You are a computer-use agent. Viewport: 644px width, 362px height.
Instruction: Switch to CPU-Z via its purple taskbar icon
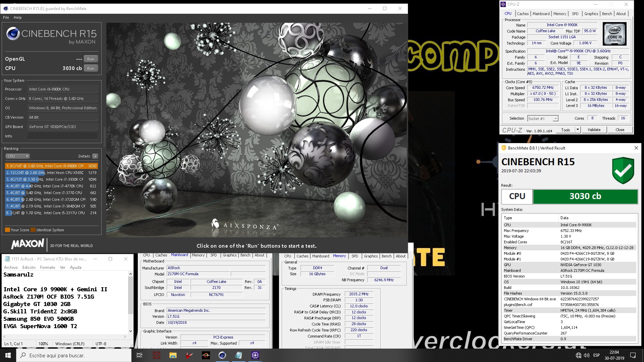pos(255,355)
